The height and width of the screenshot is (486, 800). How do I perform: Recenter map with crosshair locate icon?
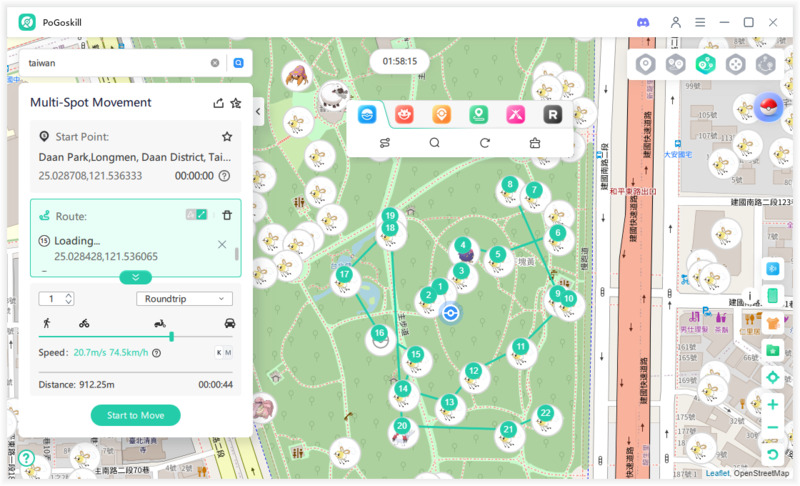click(772, 377)
